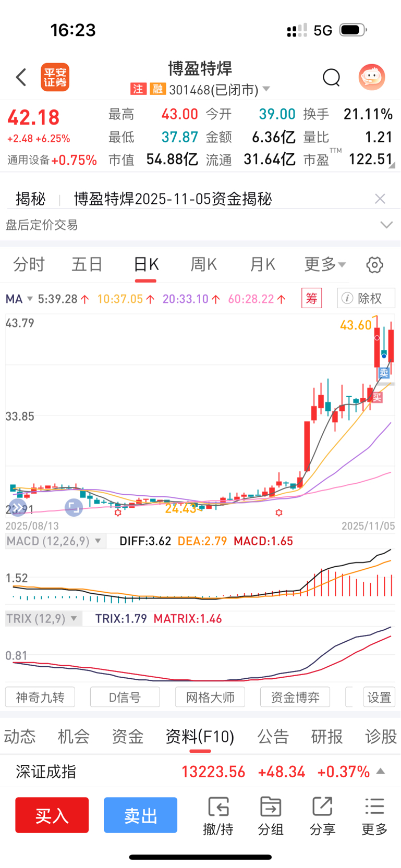Tap the 24.43 low price label on chart
The image size is (401, 868).
[x=180, y=508]
